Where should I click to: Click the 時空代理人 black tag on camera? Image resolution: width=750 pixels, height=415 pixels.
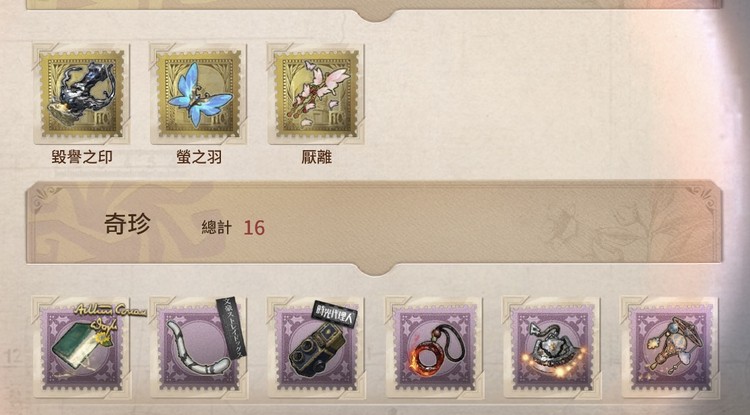click(x=334, y=314)
